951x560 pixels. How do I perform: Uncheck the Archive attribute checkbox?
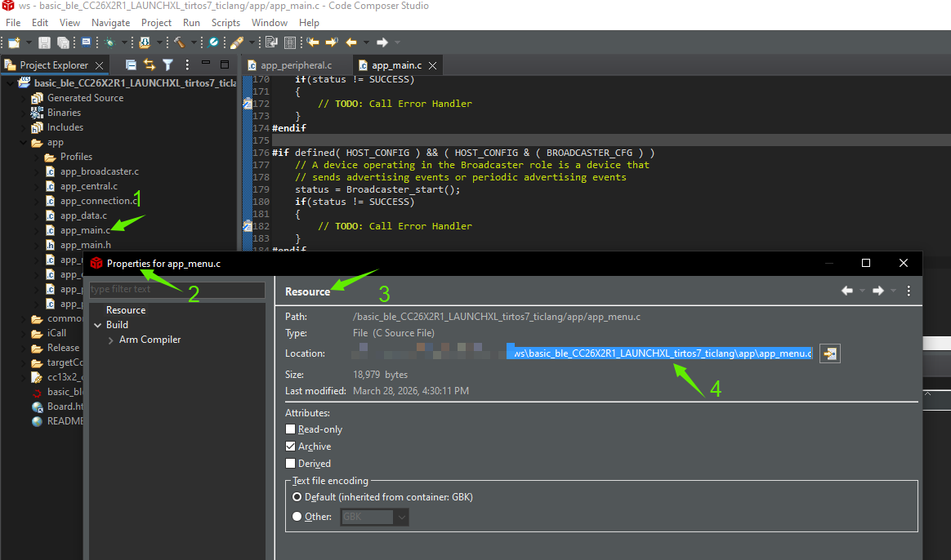pyautogui.click(x=291, y=446)
